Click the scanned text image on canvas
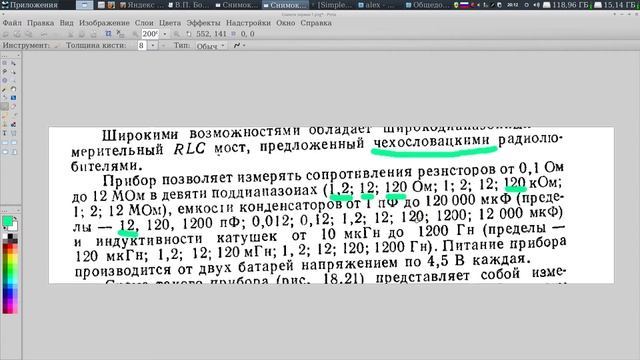The height and width of the screenshot is (360, 640). 331,205
